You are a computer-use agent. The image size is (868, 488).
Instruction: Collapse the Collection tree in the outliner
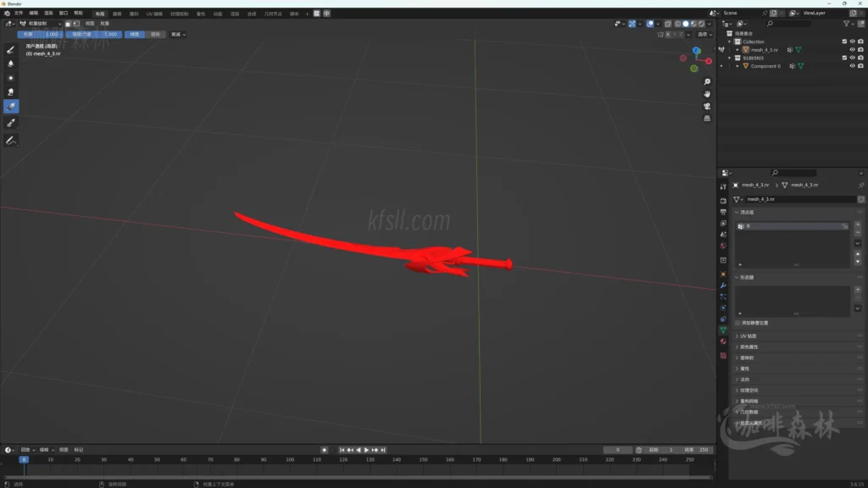(729, 42)
